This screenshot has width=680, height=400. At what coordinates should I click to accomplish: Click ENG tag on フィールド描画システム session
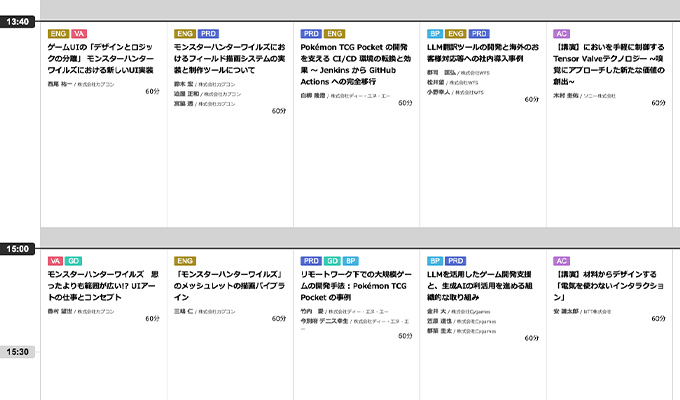coord(185,34)
